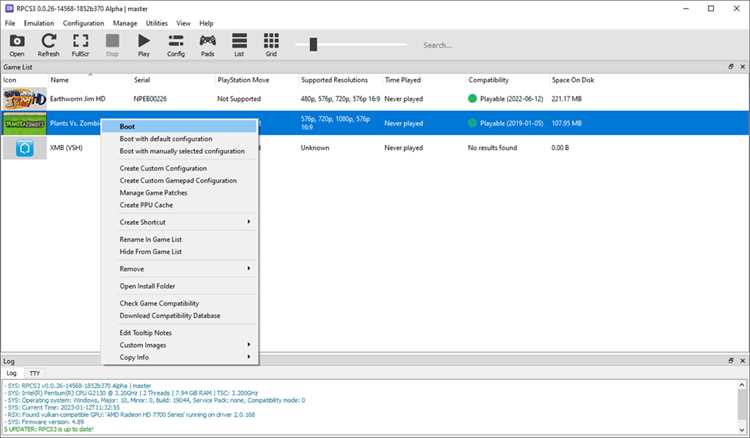Click Plants Vs. Zombies game icon
This screenshot has height=438, width=750.
(25, 123)
